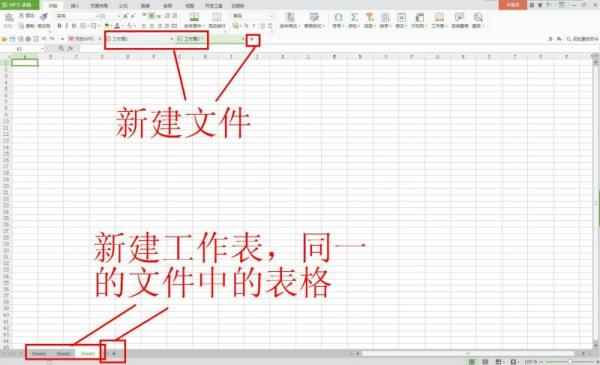Click the horizontal scrollbar
This screenshot has height=365, width=600.
pos(468,354)
